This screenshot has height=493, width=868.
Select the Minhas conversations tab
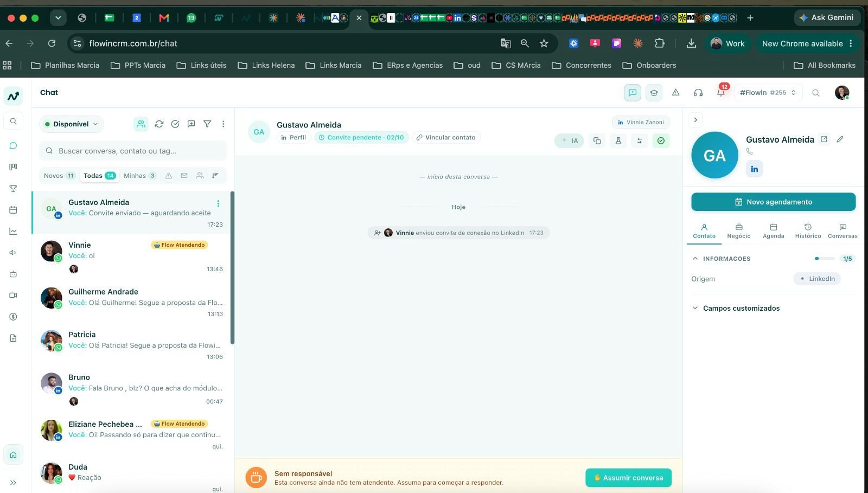(x=140, y=176)
